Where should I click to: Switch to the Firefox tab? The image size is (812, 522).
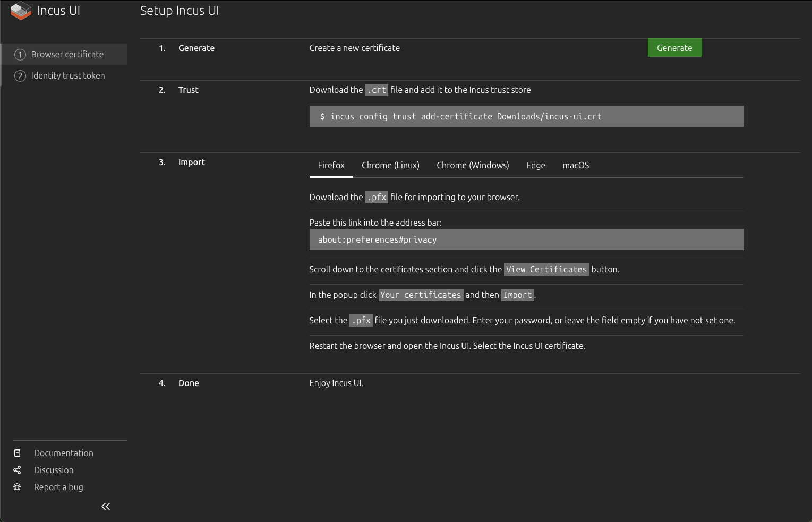pos(331,165)
